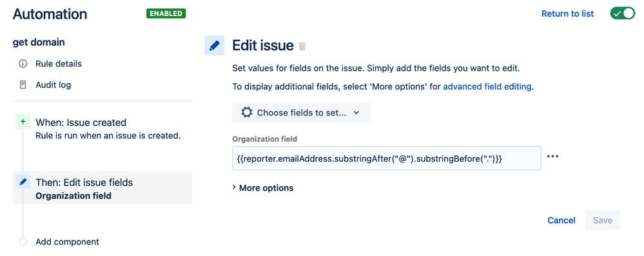Toggle the rule enabled switch off
644x256 pixels.
[623, 13]
